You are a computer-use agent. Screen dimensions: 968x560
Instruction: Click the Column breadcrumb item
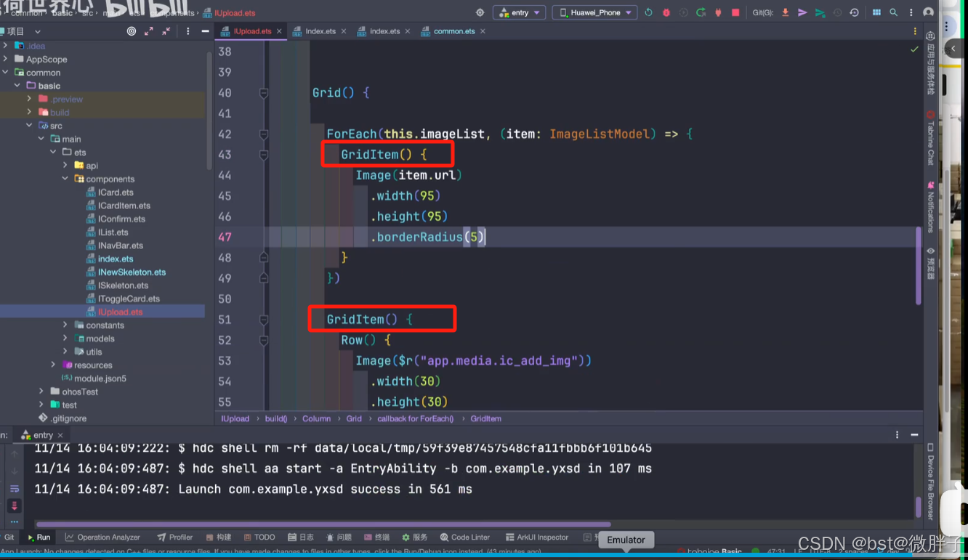[x=316, y=418]
